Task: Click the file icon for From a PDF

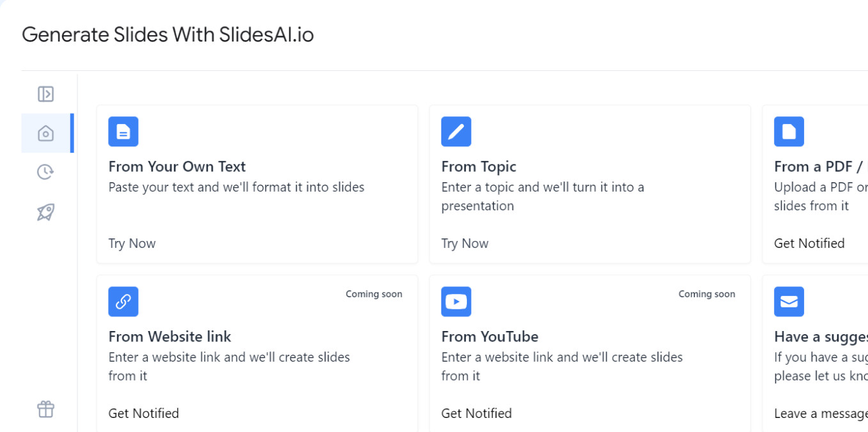Action: click(789, 132)
